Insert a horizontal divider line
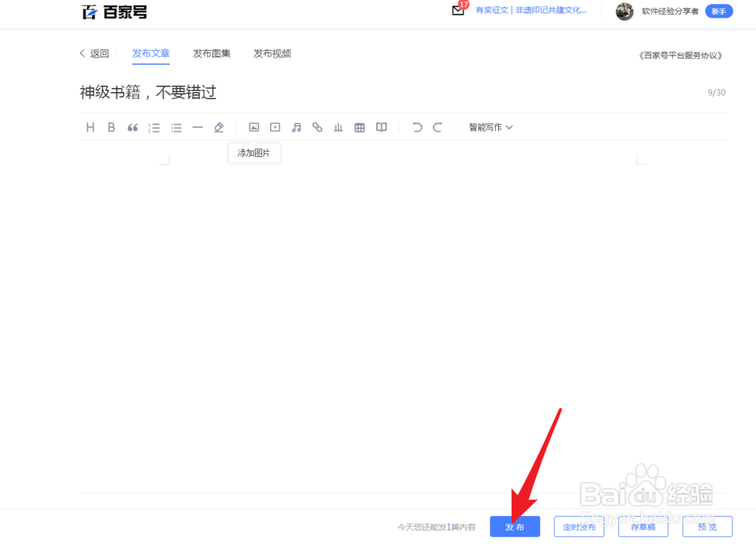 [197, 127]
